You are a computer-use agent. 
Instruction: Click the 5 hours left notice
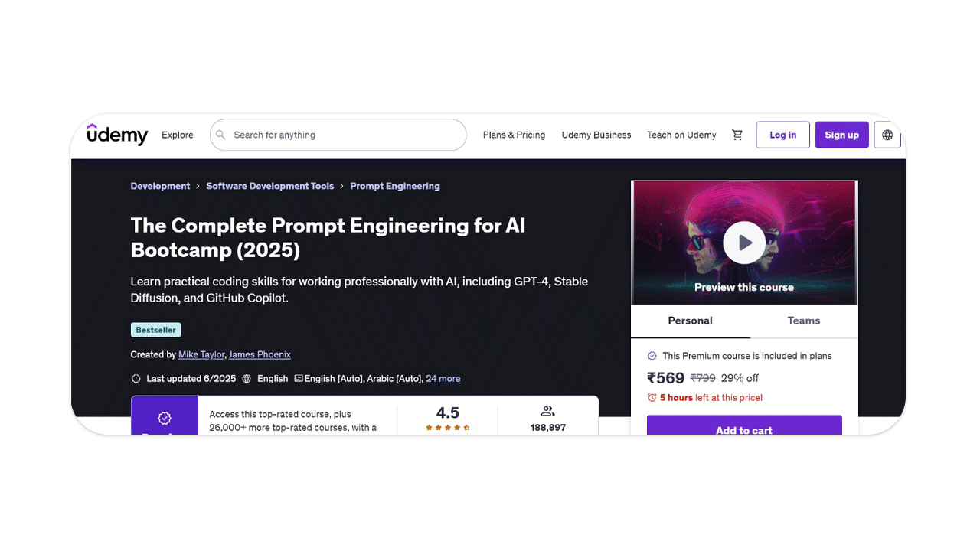[x=711, y=398]
